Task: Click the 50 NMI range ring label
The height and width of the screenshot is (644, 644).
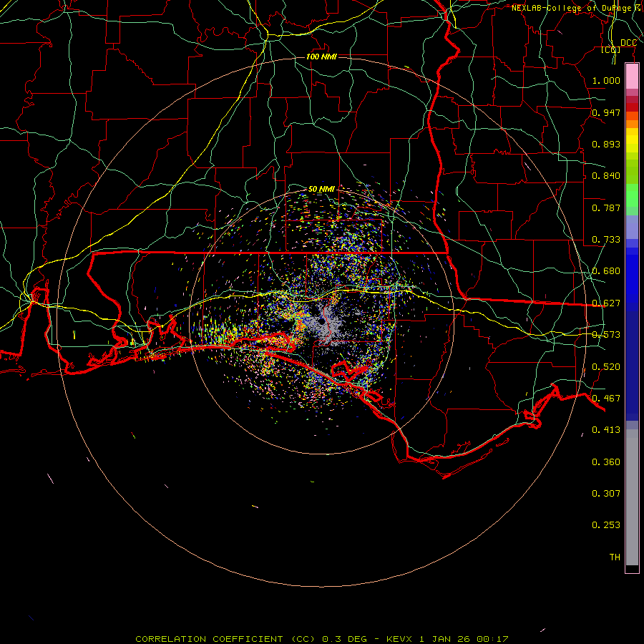Action: tap(321, 189)
